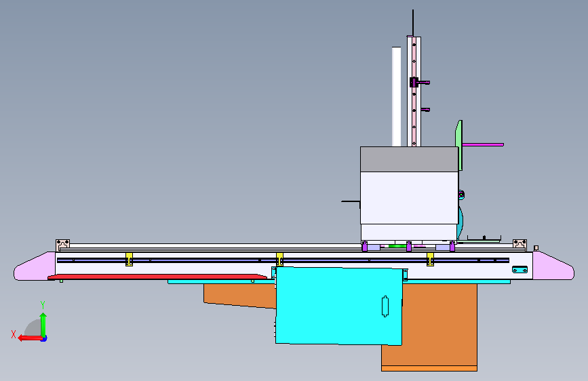Select the leftmost yellow bracket on the rail
This screenshot has height=381, width=588.
pyautogui.click(x=129, y=259)
